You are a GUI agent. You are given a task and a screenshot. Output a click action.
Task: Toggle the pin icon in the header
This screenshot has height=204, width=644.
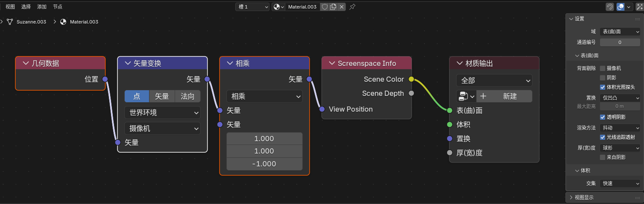[352, 7]
